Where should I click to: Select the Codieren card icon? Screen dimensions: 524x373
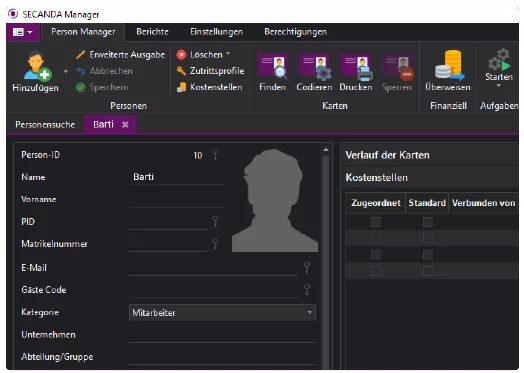pyautogui.click(x=314, y=67)
